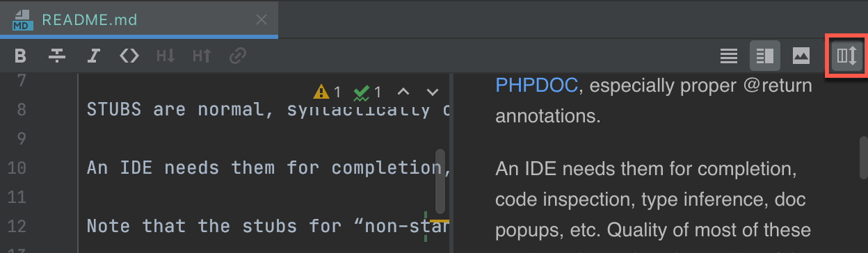Click line number 10 in the gutter
The width and height of the screenshot is (868, 253).
click(x=17, y=168)
